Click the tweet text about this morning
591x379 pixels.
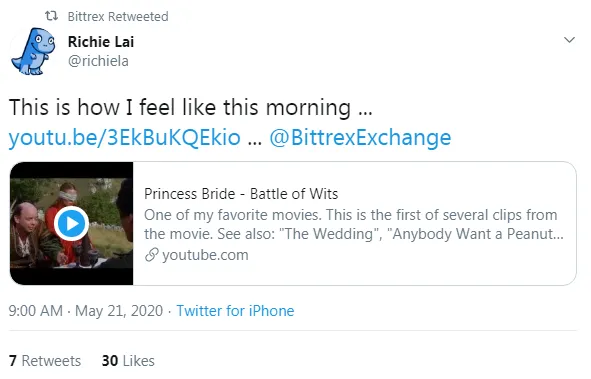coord(190,107)
